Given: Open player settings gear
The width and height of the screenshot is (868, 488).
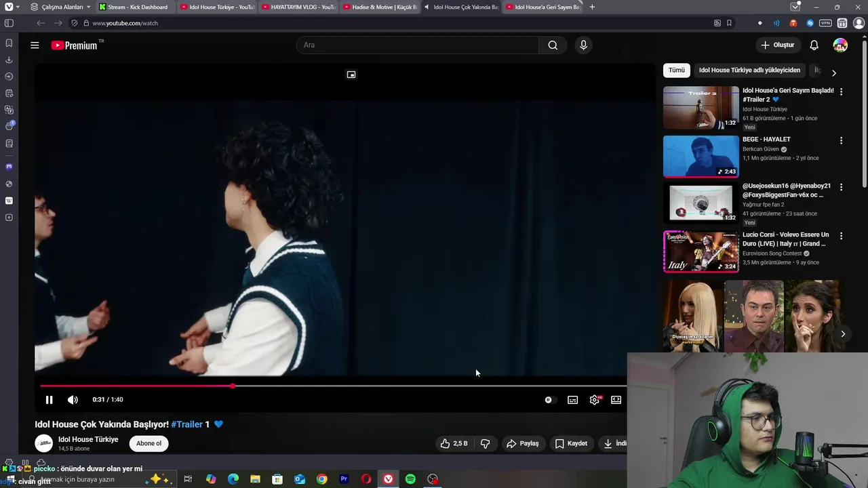Looking at the screenshot, I should (595, 400).
